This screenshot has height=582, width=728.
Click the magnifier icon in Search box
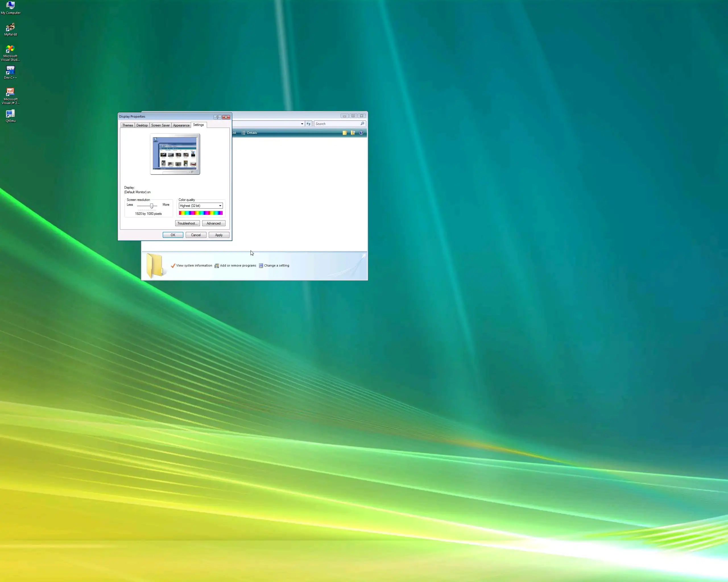(x=362, y=124)
